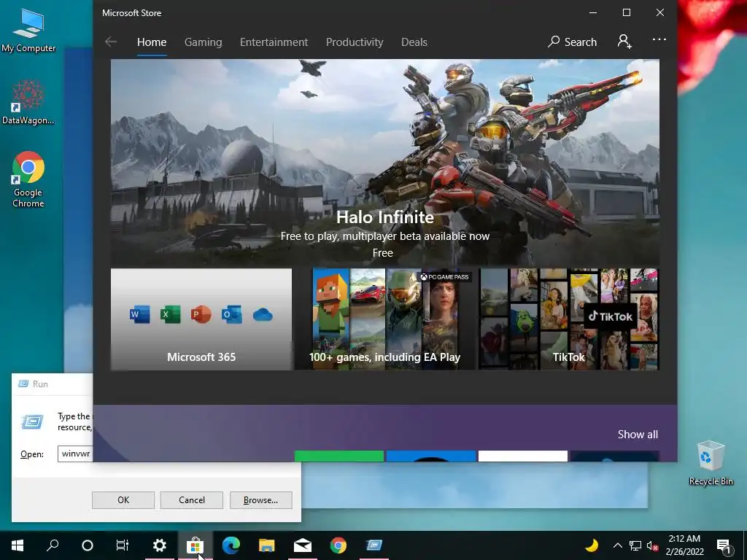Select My Computer desktop icon

[x=28, y=31]
